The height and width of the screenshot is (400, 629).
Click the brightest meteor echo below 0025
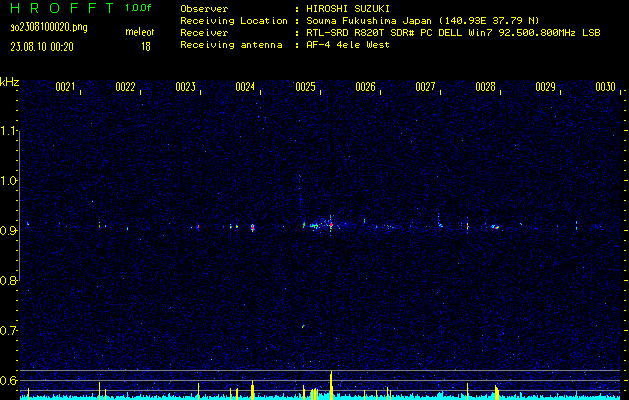[330, 225]
